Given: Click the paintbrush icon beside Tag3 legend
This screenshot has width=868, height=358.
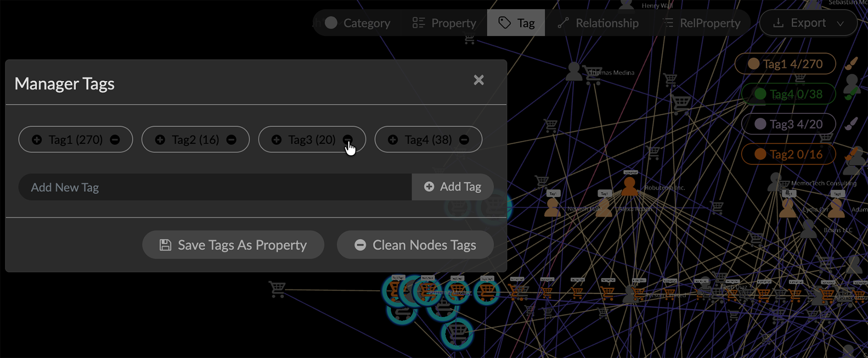Looking at the screenshot, I should pos(851,124).
